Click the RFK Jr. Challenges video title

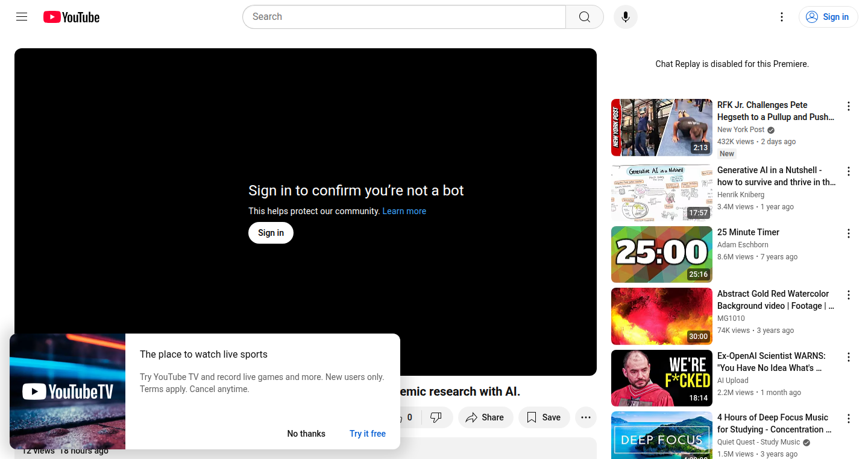point(776,111)
